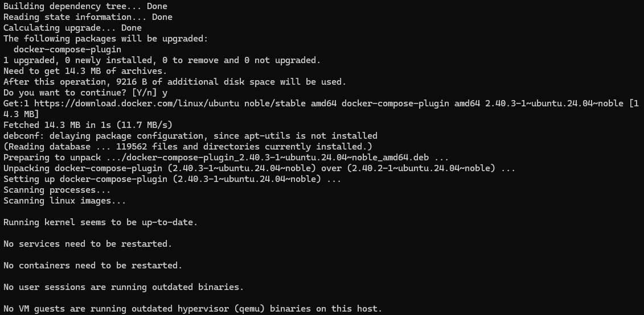
Task: Click "Need to get 14.3 MB of archives." line
Action: pyautogui.click(x=85, y=71)
